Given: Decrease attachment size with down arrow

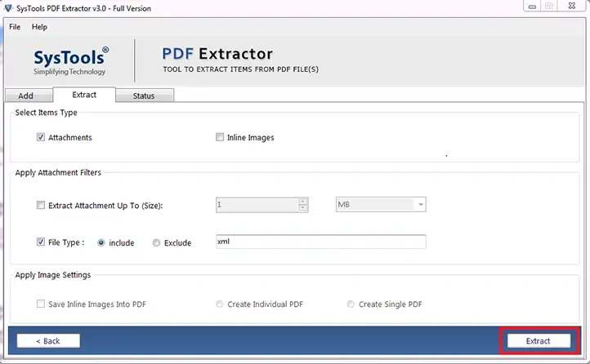Looking at the screenshot, I should tap(303, 208).
